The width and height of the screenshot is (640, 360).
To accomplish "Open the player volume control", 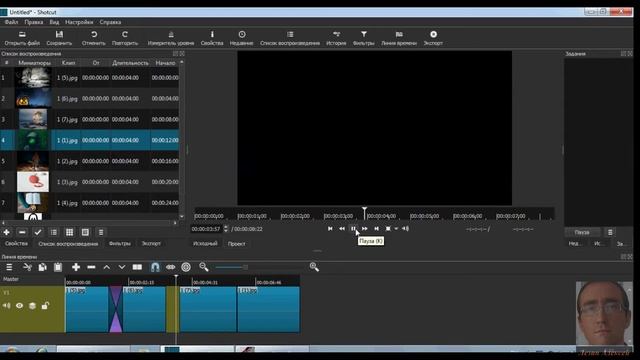I will [405, 229].
